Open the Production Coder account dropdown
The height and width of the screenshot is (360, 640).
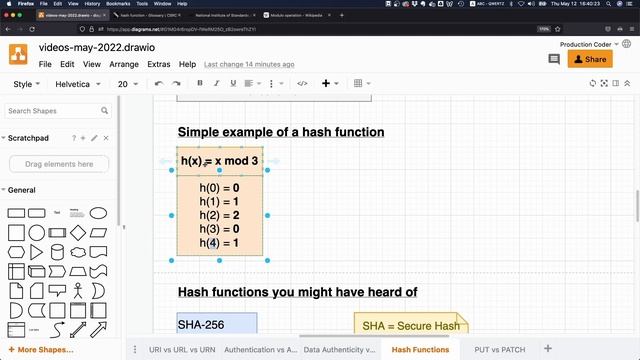click(x=589, y=44)
